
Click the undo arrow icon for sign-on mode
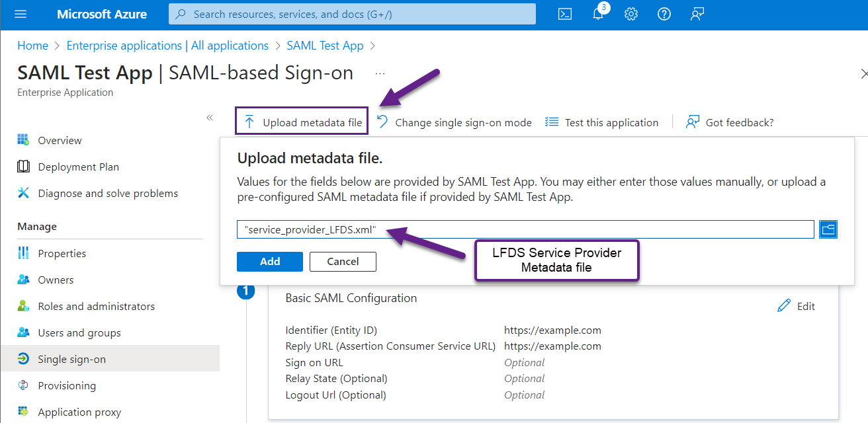pyautogui.click(x=382, y=122)
